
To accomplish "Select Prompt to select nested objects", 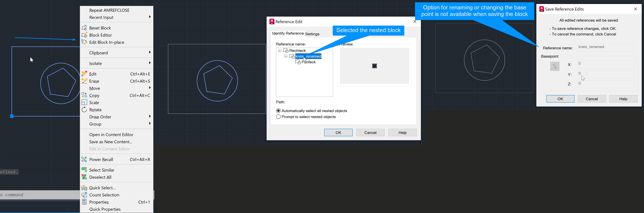I will [x=278, y=117].
